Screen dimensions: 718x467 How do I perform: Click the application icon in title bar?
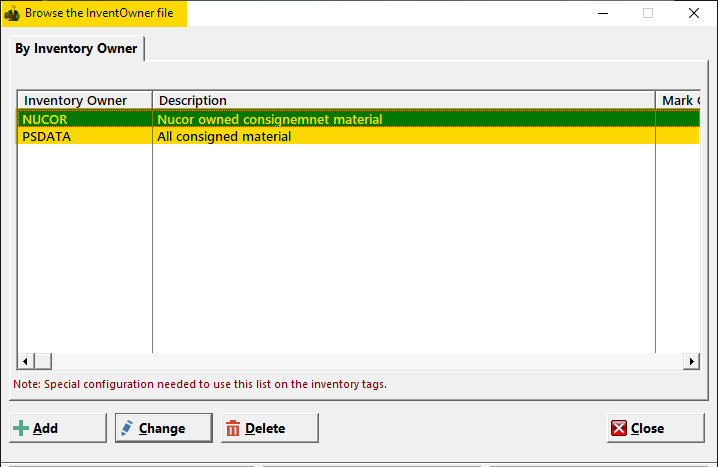tap(12, 14)
